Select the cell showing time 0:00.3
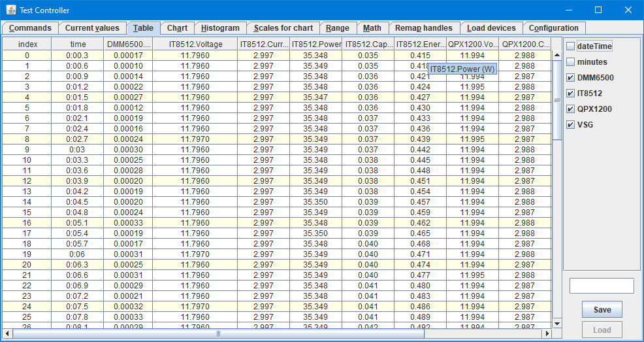 point(78,56)
